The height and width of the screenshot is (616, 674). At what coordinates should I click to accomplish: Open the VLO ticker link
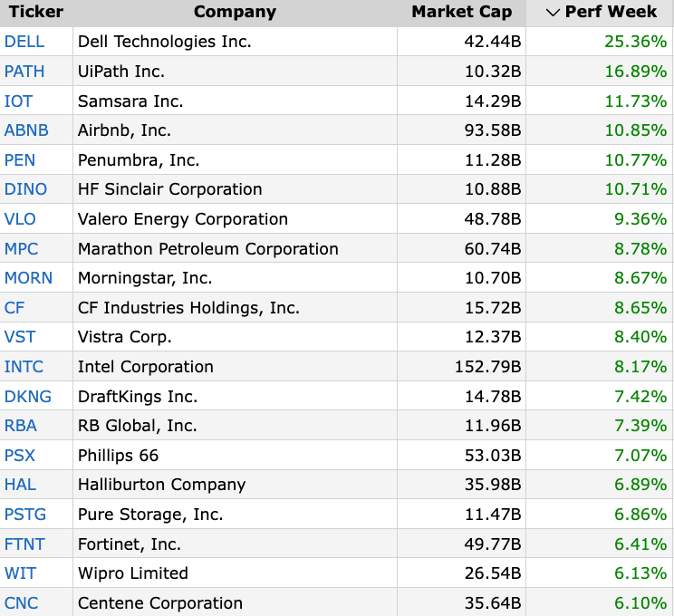pos(20,219)
